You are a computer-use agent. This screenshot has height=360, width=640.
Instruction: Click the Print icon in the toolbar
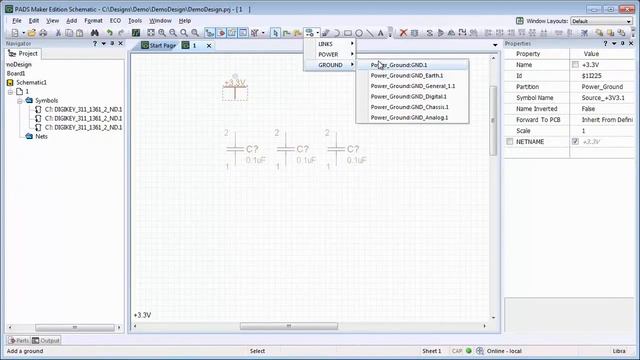click(x=43, y=33)
